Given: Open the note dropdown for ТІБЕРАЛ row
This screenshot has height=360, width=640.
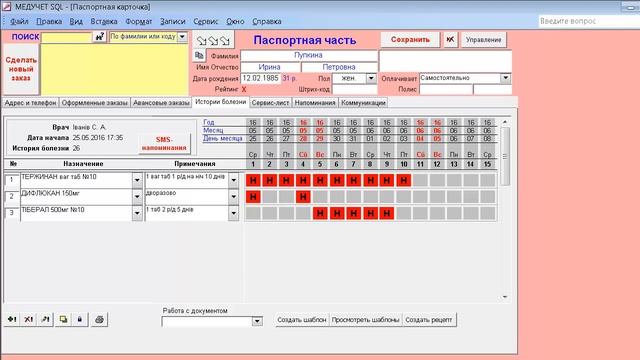Looking at the screenshot, I should click(x=233, y=213).
